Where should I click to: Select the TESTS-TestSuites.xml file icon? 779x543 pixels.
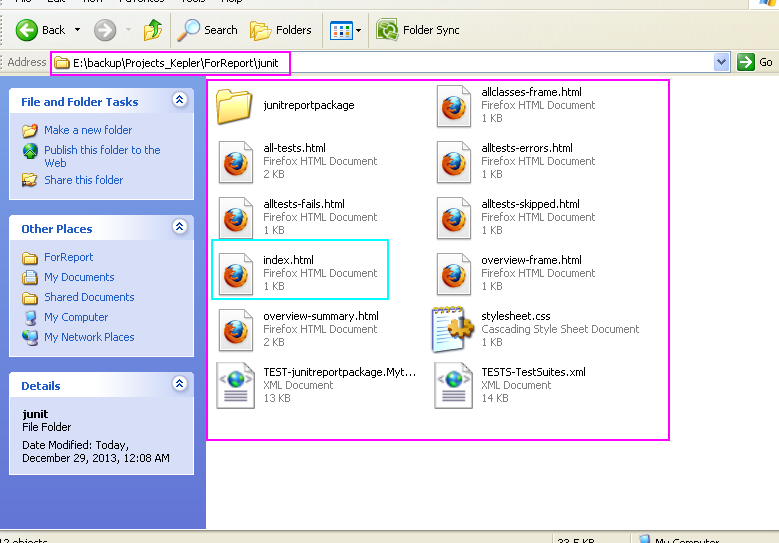454,386
